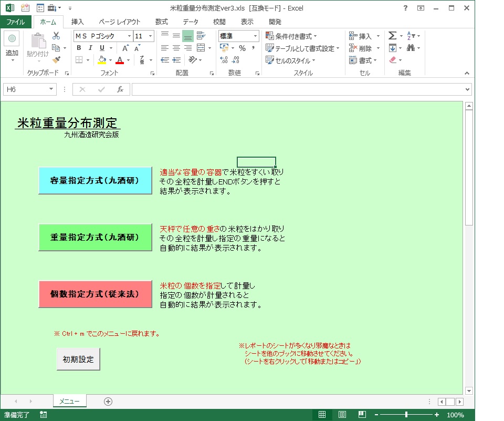Click the percent style icon

tap(242, 48)
